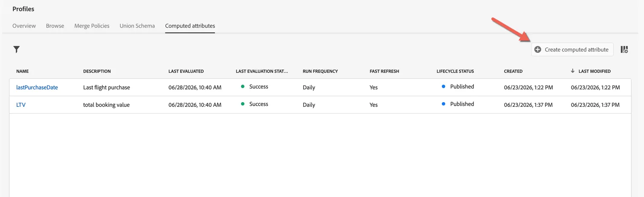
Task: Switch to the Browse tab
Action: coord(55,26)
